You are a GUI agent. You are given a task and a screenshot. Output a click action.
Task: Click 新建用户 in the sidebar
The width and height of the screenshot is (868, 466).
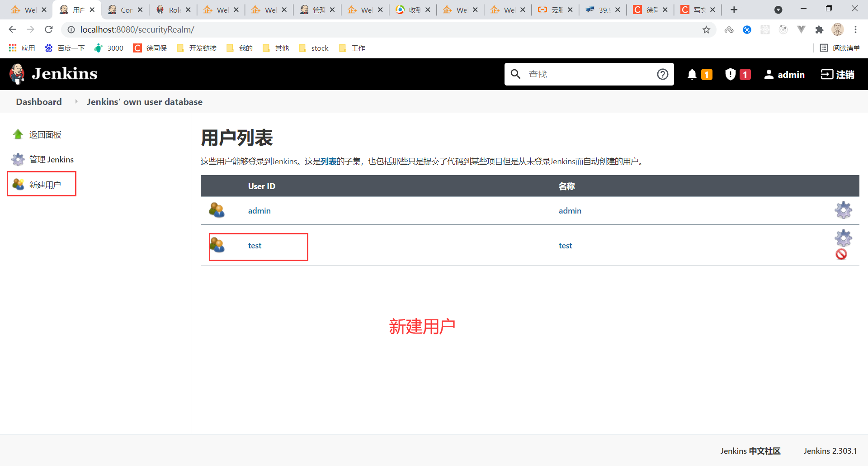[x=45, y=185]
